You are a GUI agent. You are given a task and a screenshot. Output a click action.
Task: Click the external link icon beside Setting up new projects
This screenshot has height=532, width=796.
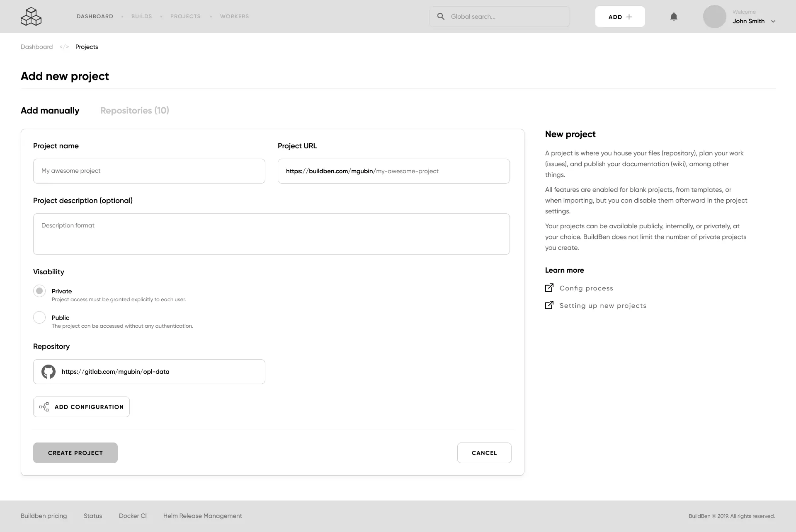(549, 305)
